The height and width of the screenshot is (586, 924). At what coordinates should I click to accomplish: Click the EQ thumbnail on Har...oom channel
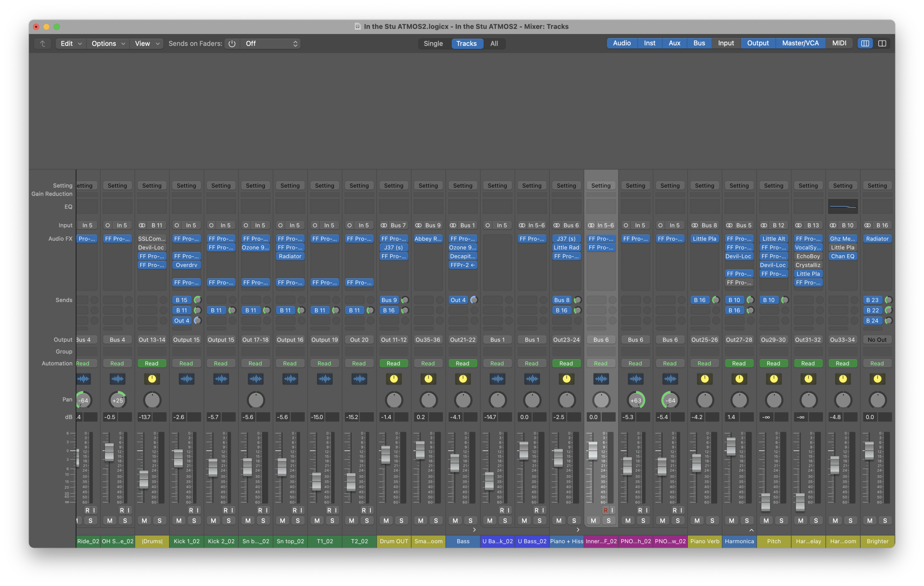click(843, 207)
